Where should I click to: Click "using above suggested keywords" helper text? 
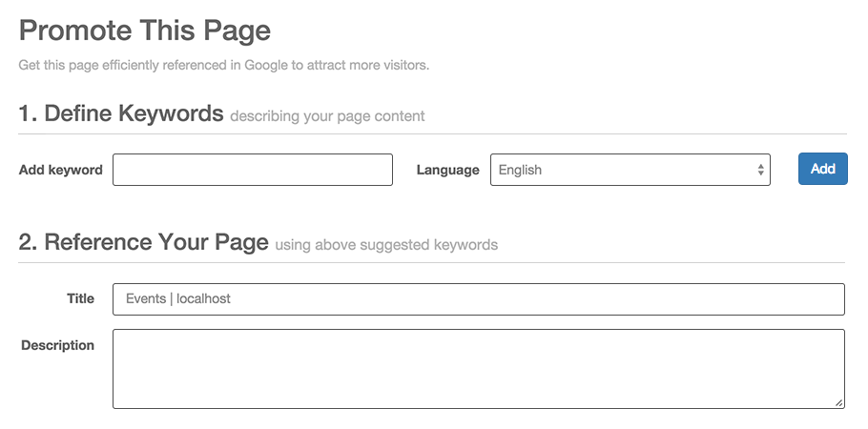click(x=386, y=245)
